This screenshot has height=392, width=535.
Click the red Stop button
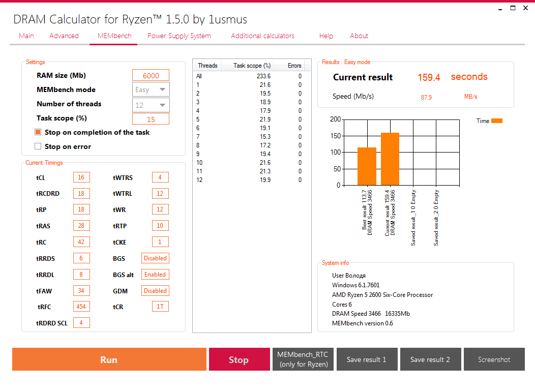[239, 359]
